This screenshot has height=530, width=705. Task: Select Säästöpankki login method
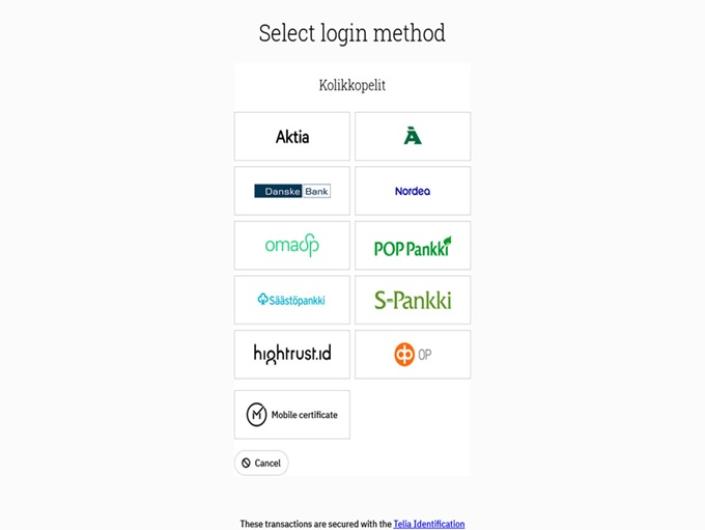(x=292, y=300)
